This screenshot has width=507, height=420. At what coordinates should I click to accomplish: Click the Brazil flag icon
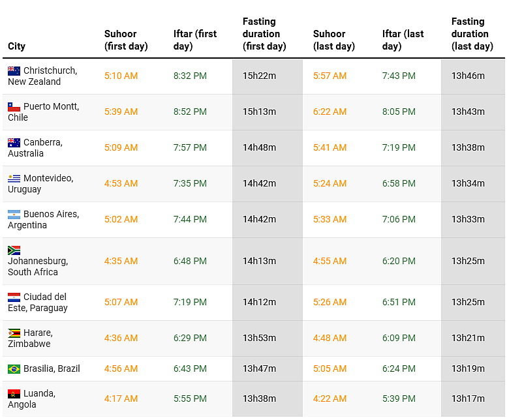click(14, 368)
